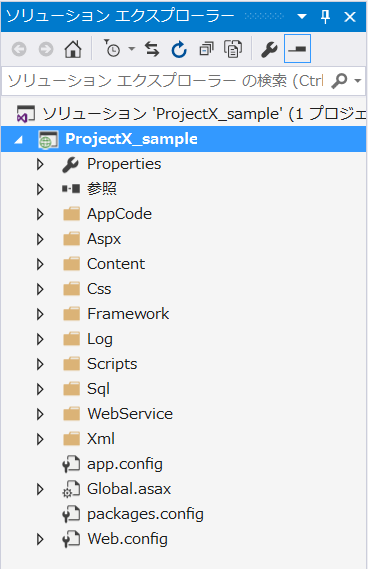
Task: Open the pending changes filter clock icon
Action: click(x=113, y=49)
